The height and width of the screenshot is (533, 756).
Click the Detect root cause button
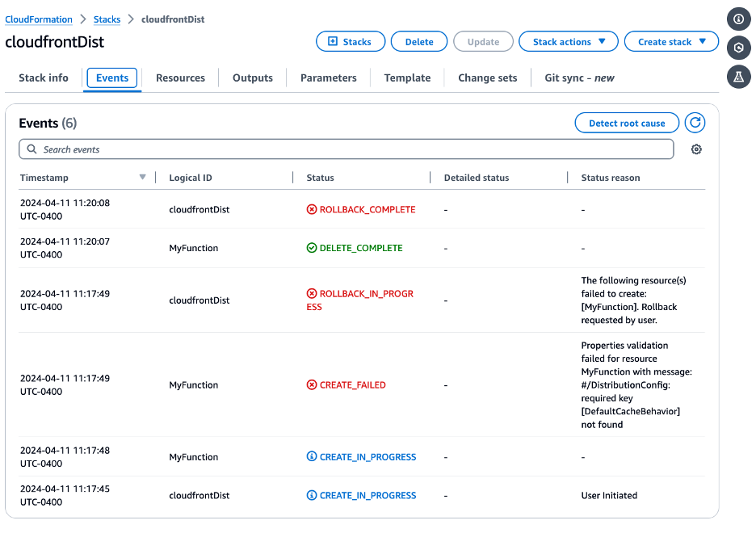click(626, 123)
